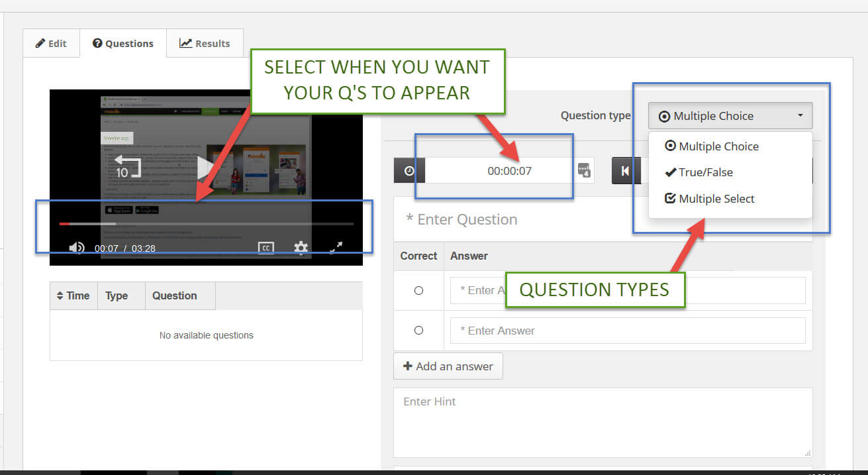Click the frame-capture icon next to the timestamp
Screen dimensions: 868x475
coord(585,170)
